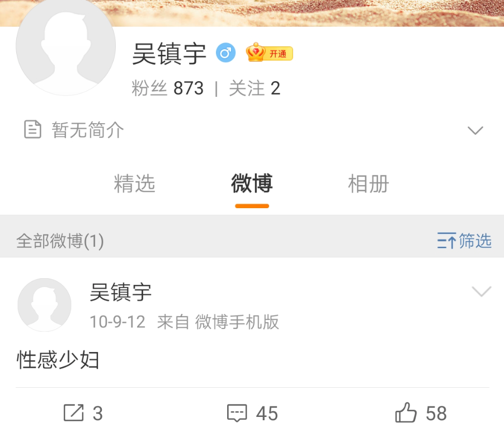Open the post text 性感少妇

58,359
